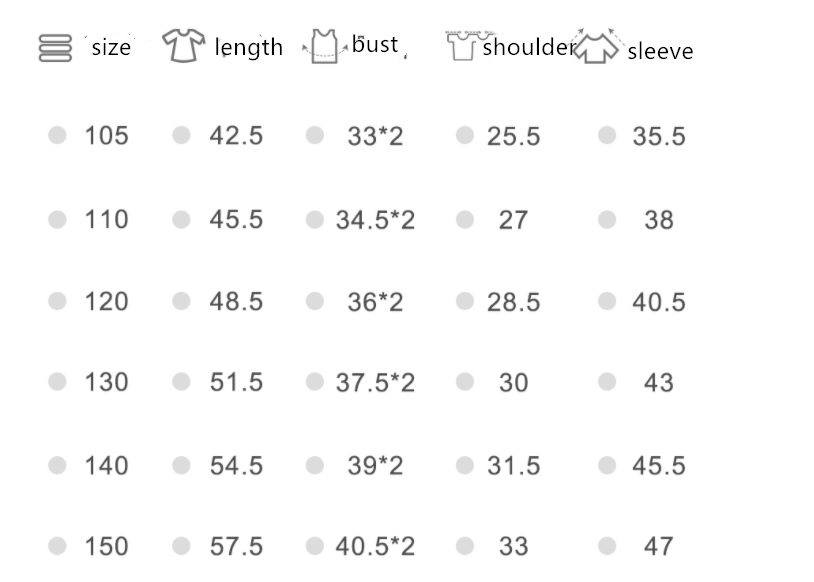Click the length column header label
Viewport: 814px width, 582px height.
pos(249,48)
